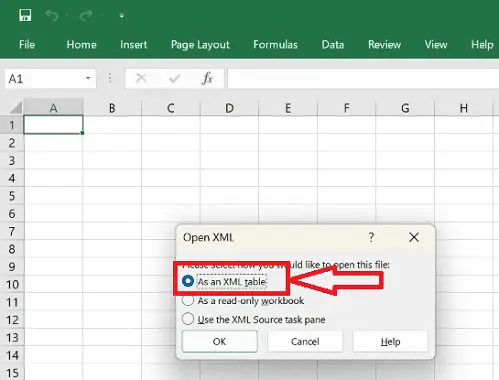Click the Help button in Open XML dialog

point(390,341)
